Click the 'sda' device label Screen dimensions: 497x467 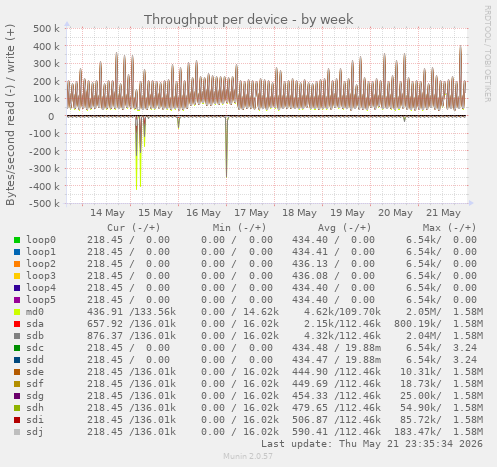tap(35, 324)
